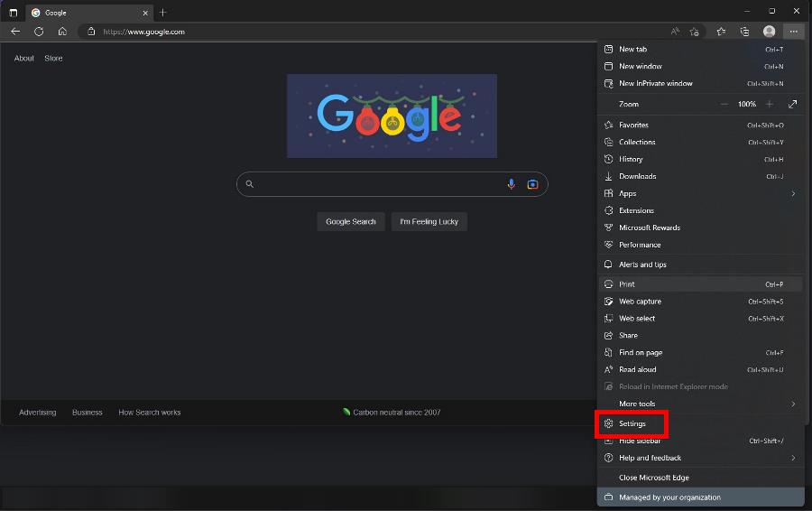Image resolution: width=812 pixels, height=511 pixels.
Task: Start Read aloud from the menu
Action: [x=701, y=369]
